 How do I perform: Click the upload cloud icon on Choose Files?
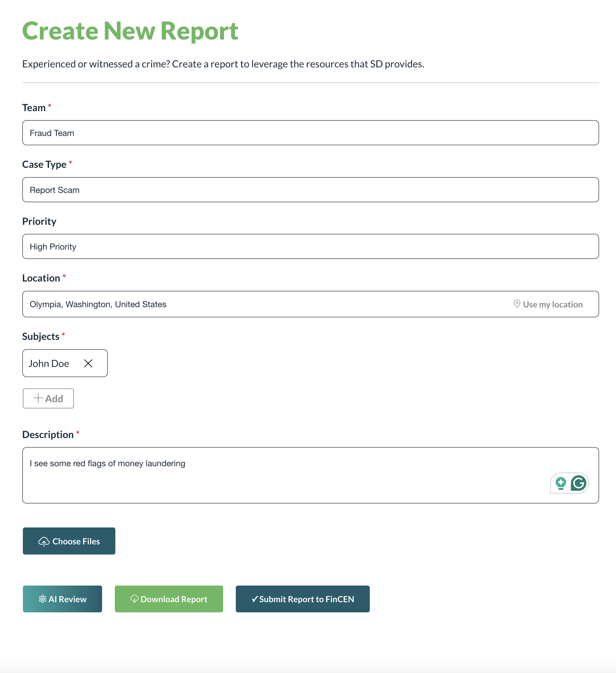pos(44,541)
